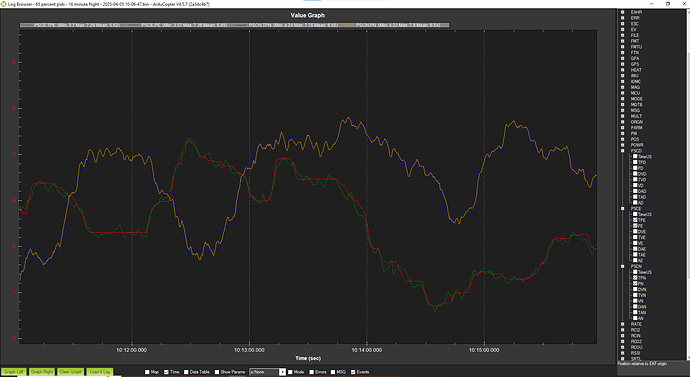This screenshot has height=377, width=690.
Task: Collapse the PSCE tree node
Action: tap(623, 209)
